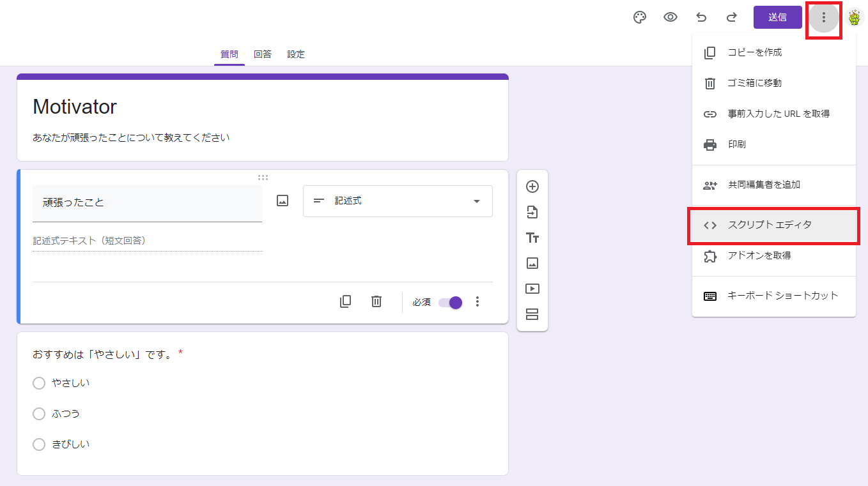The image size is (868, 486).
Task: Choose コピーを作成 from the menu
Action: pos(774,52)
